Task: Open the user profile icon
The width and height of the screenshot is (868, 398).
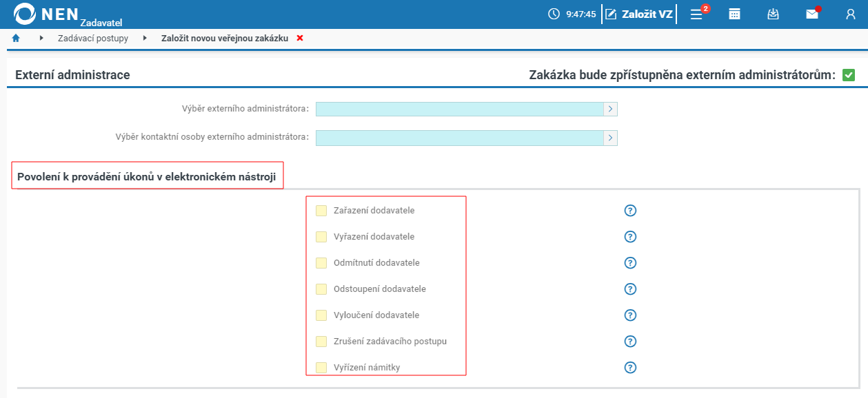Action: 850,14
